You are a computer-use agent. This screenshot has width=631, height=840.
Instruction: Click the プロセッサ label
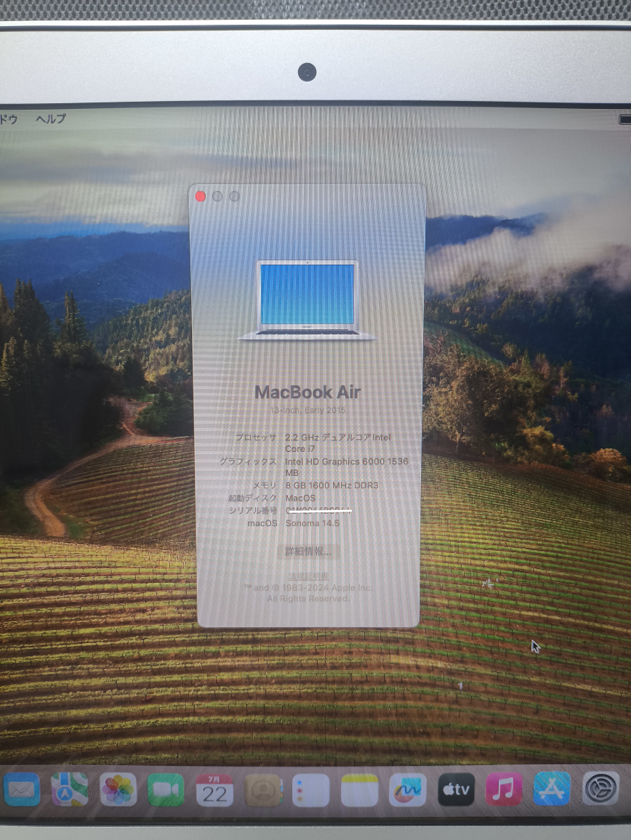[257, 437]
